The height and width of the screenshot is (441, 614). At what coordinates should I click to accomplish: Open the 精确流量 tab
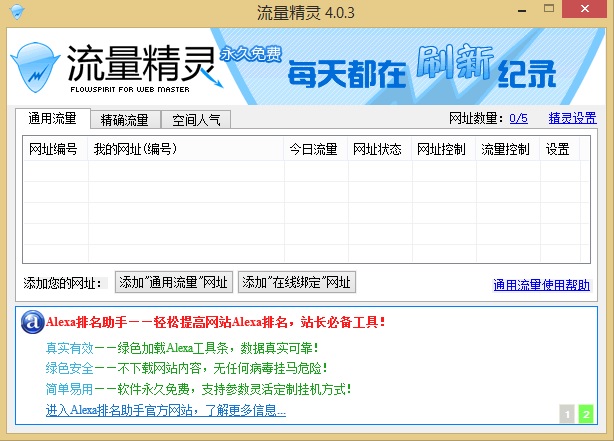tap(125, 119)
